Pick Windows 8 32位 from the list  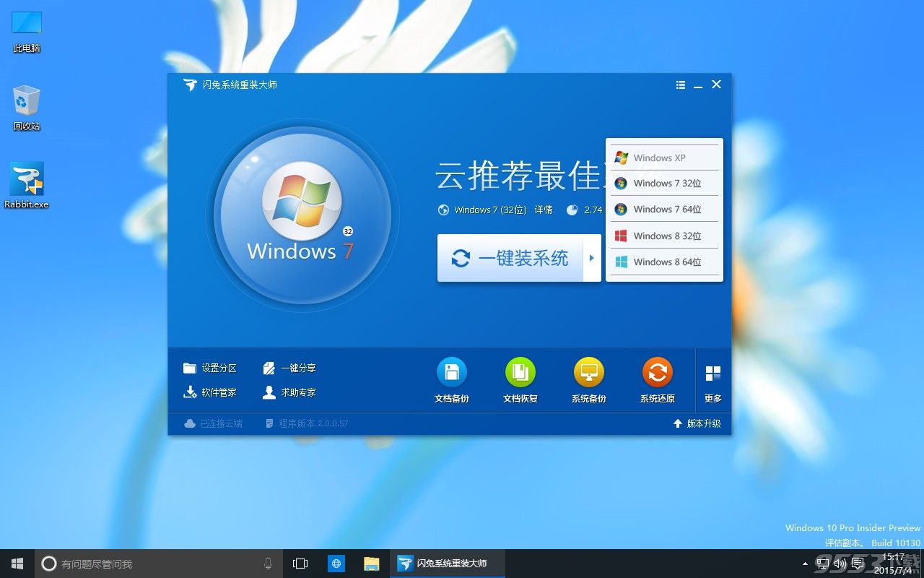pos(664,236)
